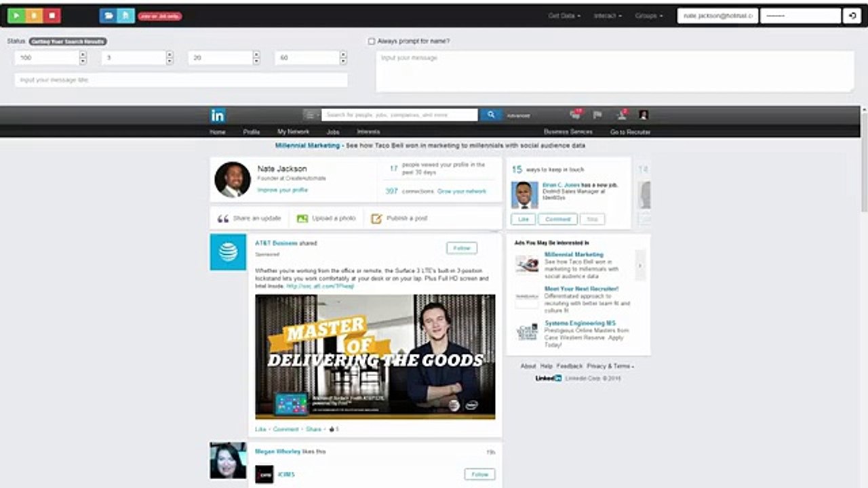Click the LinkedIn logo icon
The height and width of the screenshot is (488, 868).
click(218, 115)
